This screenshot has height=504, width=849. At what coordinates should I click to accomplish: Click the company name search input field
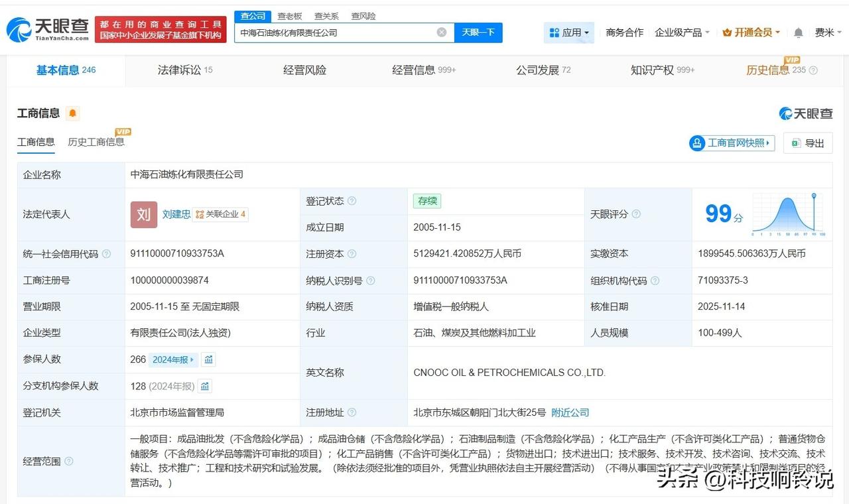point(335,32)
